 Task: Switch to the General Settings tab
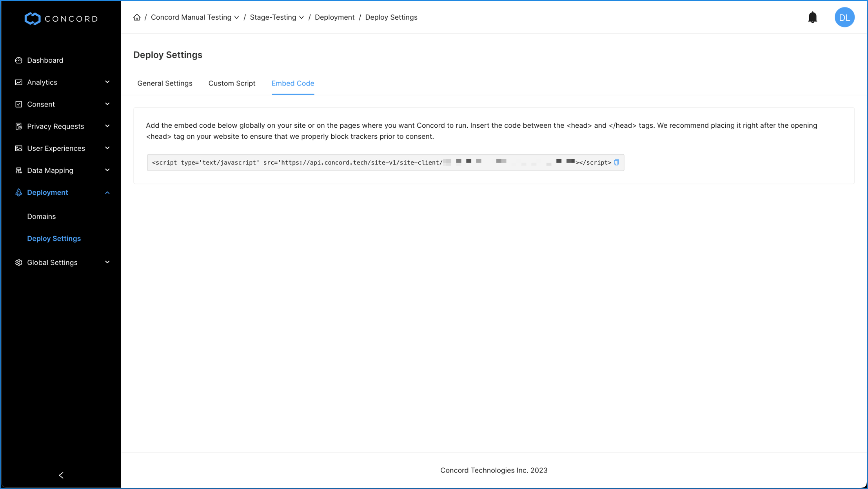tap(165, 83)
